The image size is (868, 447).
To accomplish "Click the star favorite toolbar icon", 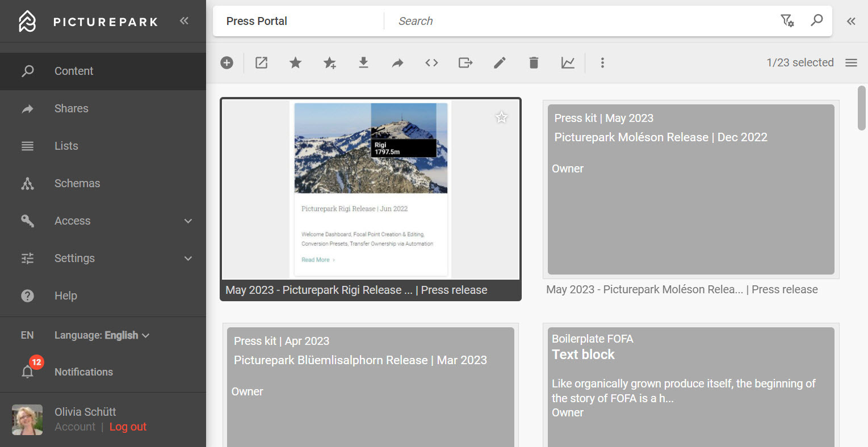I will tap(295, 62).
